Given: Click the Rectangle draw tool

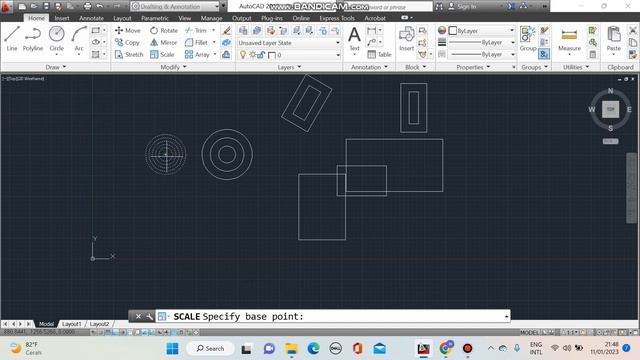Looking at the screenshot, I should [96, 30].
